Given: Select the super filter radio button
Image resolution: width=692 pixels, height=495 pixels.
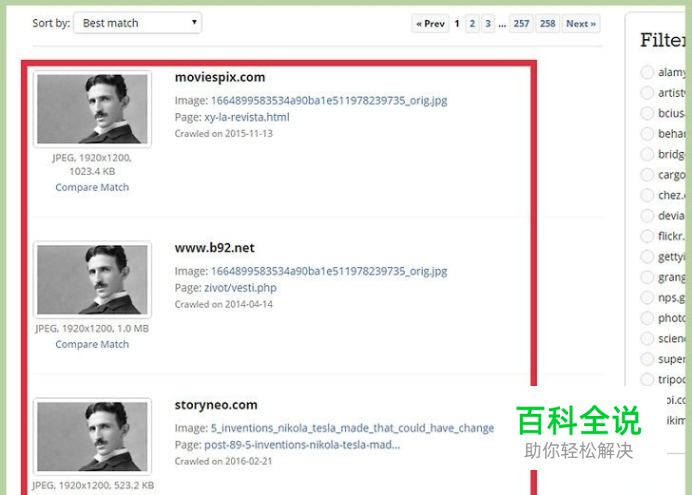Looking at the screenshot, I should 647,359.
